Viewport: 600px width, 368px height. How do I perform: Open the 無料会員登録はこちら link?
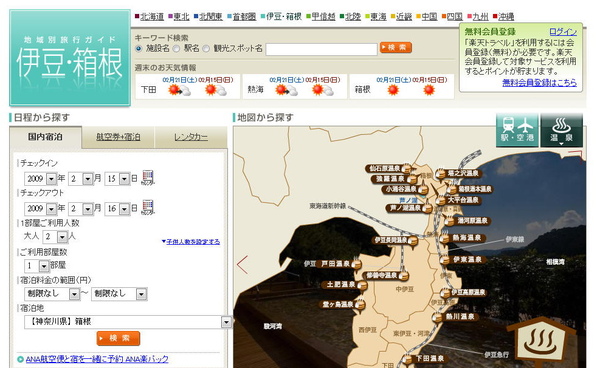(539, 83)
